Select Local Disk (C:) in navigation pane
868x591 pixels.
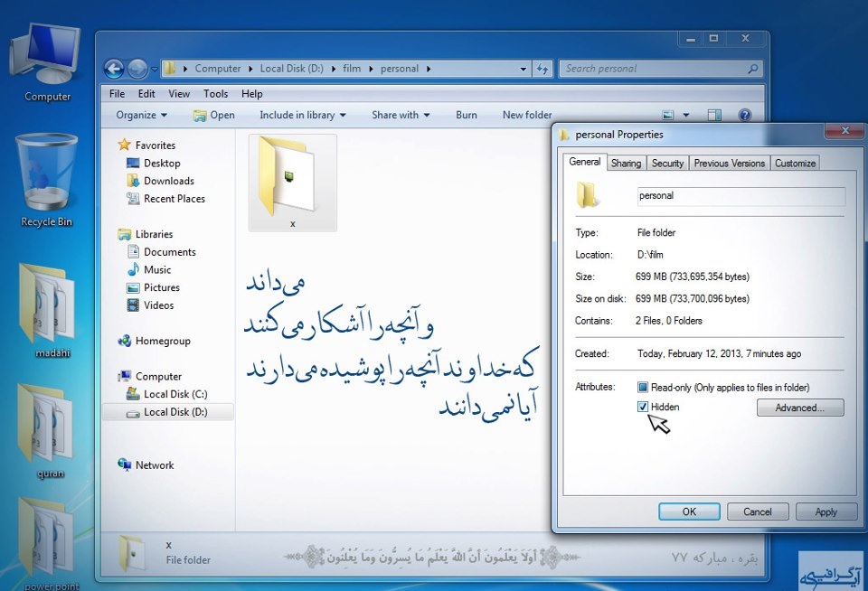point(175,394)
